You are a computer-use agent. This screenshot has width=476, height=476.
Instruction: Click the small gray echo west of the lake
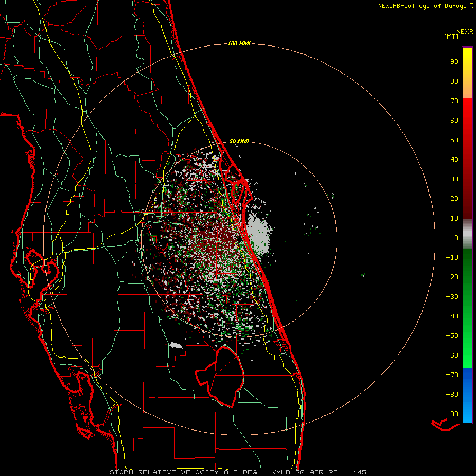point(176,345)
